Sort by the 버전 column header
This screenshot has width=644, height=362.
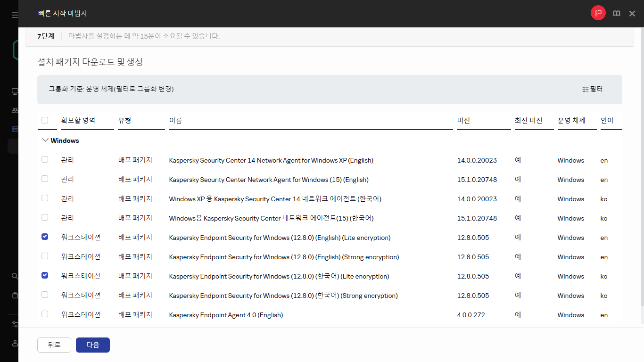point(463,121)
